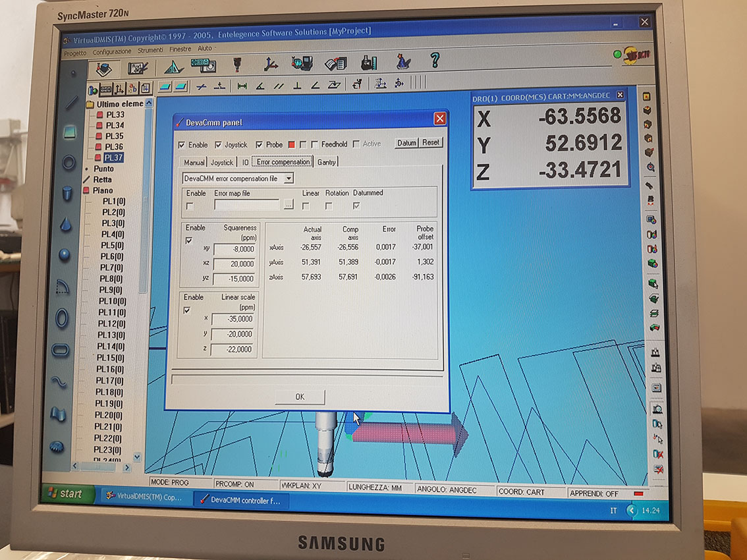Toggle the Linear checkbox
747x560 pixels.
(x=306, y=206)
